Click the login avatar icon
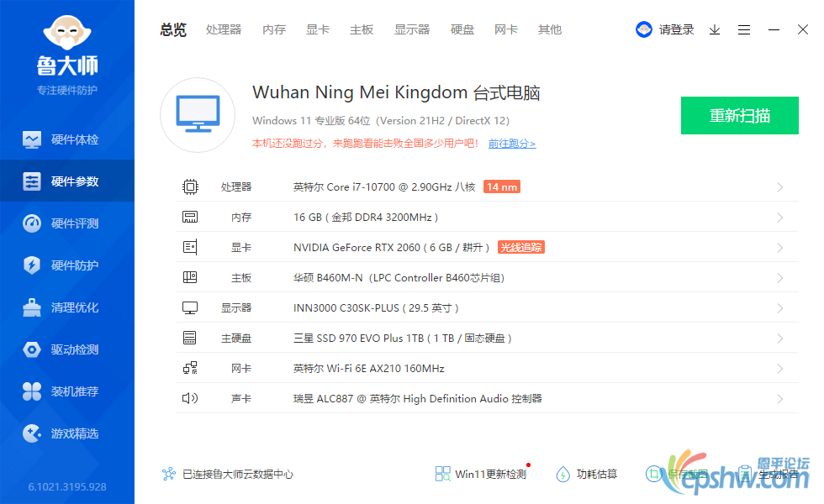This screenshot has width=824, height=504. (644, 29)
